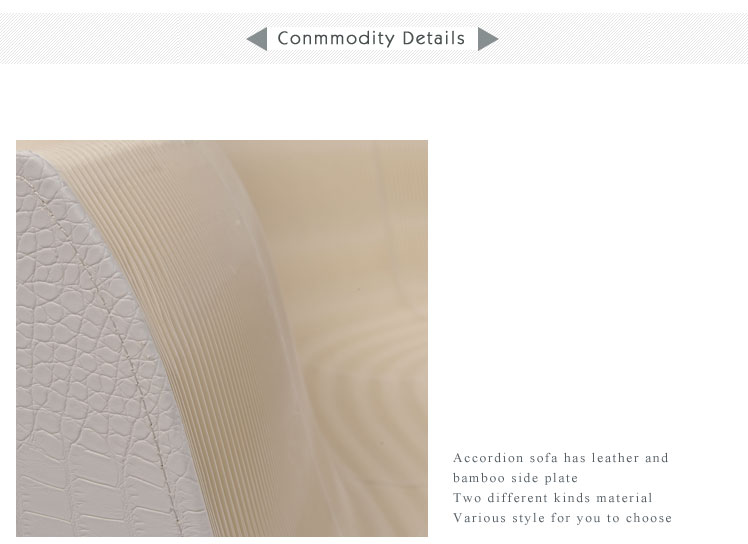Image resolution: width=748 pixels, height=544 pixels.
Task: Click the crocodile-textured leather area of the photo
Action: click(72, 358)
